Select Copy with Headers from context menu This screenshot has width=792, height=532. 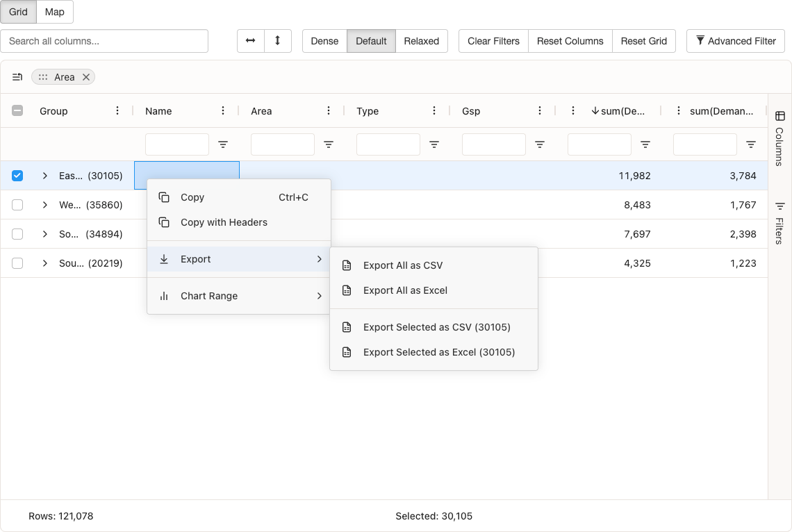tap(222, 222)
